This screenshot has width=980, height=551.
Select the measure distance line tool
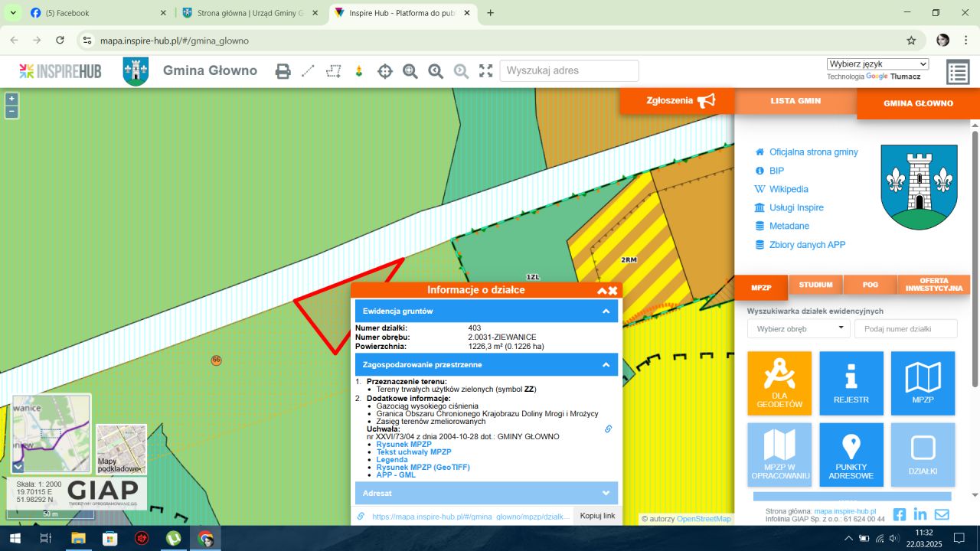pos(308,71)
